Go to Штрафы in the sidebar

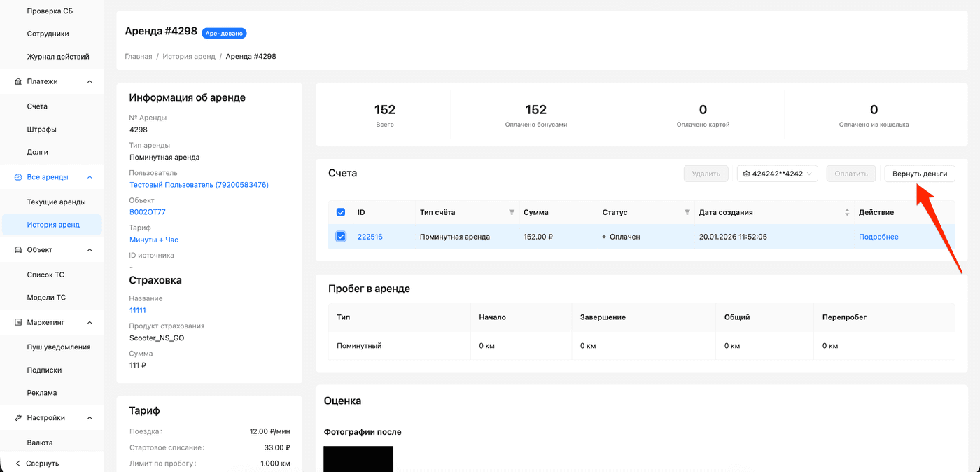point(41,130)
